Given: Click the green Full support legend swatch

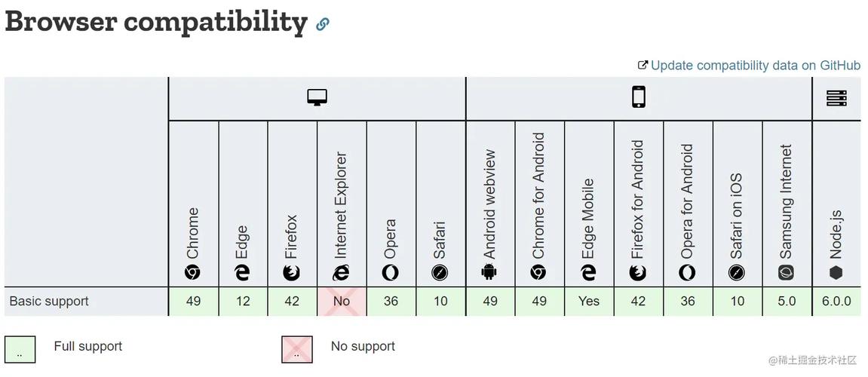Looking at the screenshot, I should click(20, 349).
